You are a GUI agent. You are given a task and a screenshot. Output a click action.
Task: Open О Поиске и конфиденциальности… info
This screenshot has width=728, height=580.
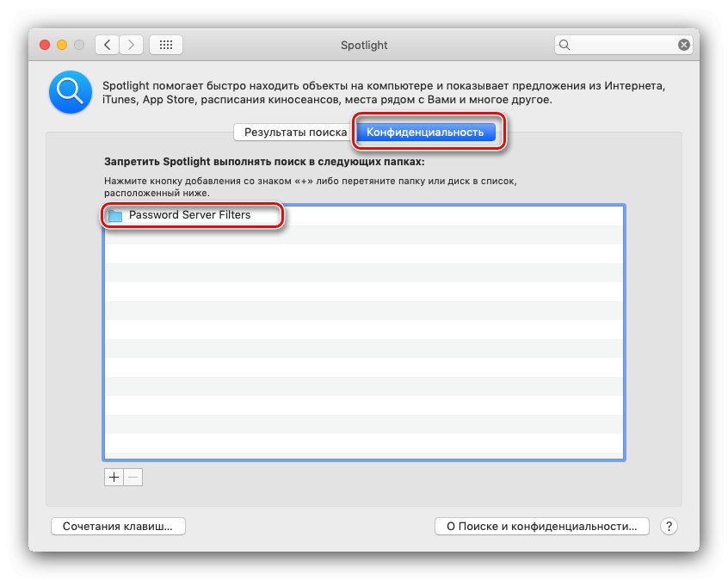(x=542, y=526)
